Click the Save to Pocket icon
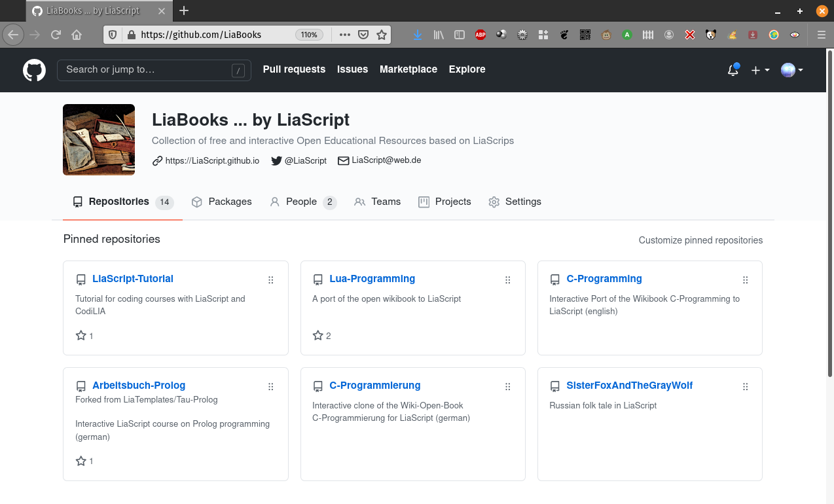 tap(363, 35)
